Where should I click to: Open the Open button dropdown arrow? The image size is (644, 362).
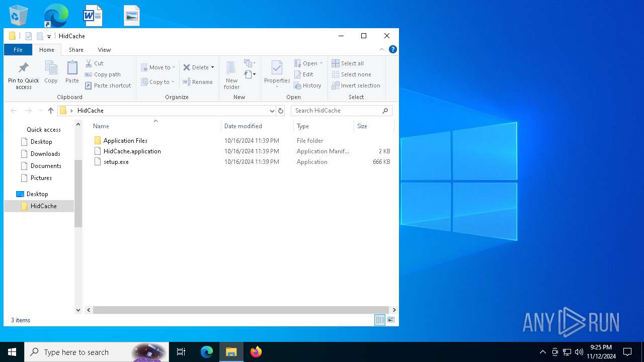[x=321, y=63]
